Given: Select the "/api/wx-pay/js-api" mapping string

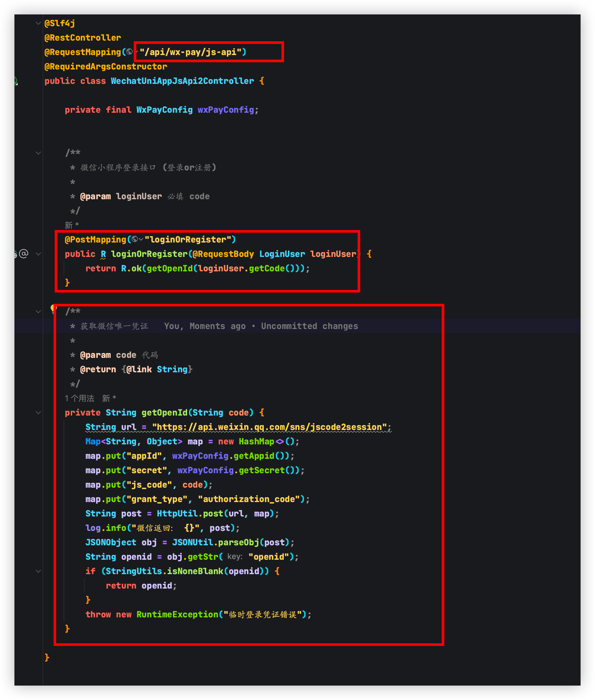Looking at the screenshot, I should (x=191, y=52).
